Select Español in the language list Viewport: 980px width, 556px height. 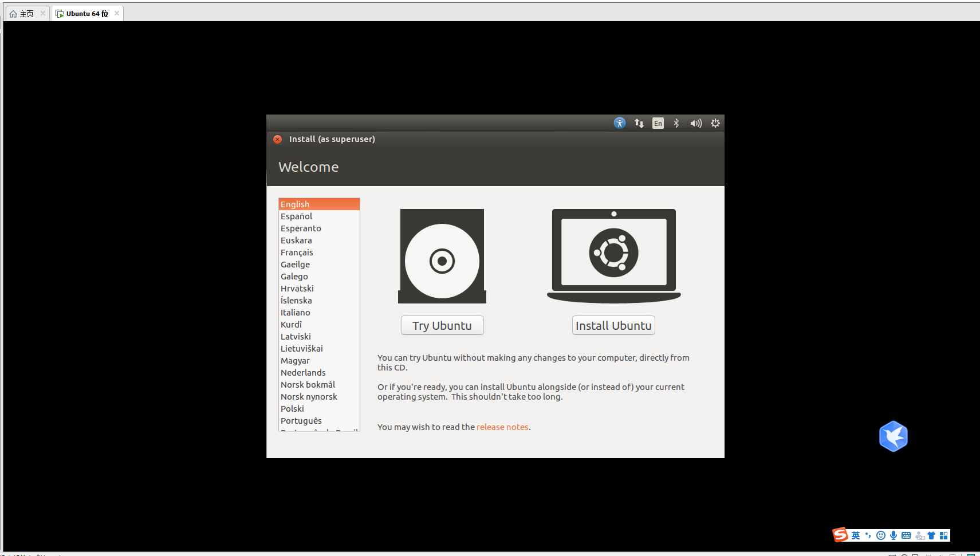[x=319, y=216]
